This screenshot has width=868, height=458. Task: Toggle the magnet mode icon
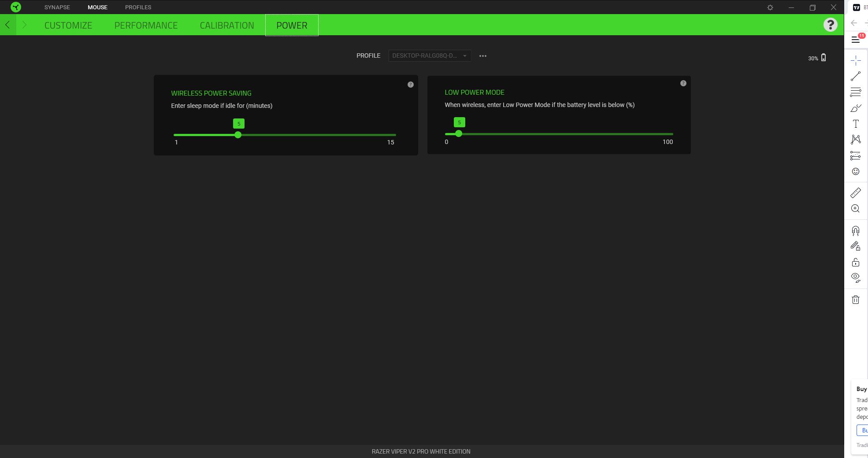855,231
